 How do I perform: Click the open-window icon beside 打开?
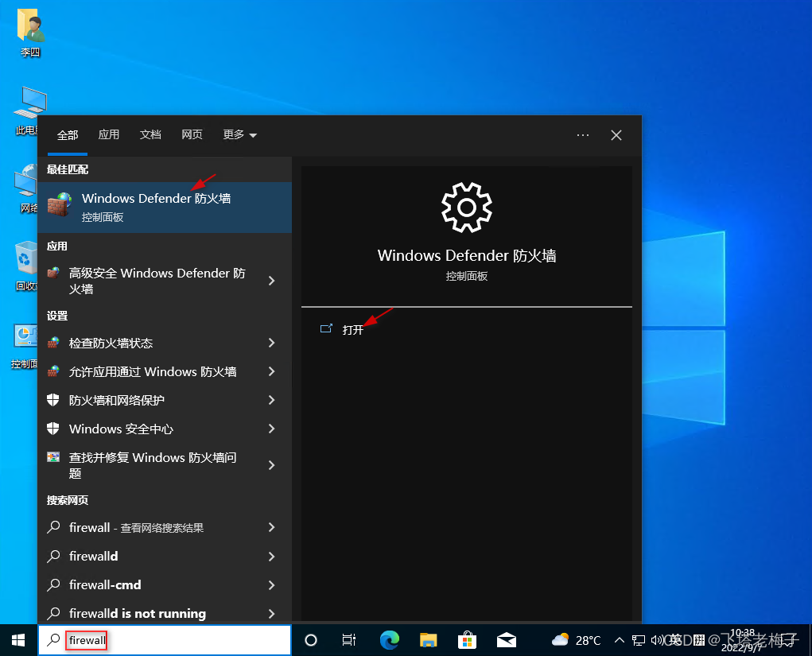tap(326, 328)
